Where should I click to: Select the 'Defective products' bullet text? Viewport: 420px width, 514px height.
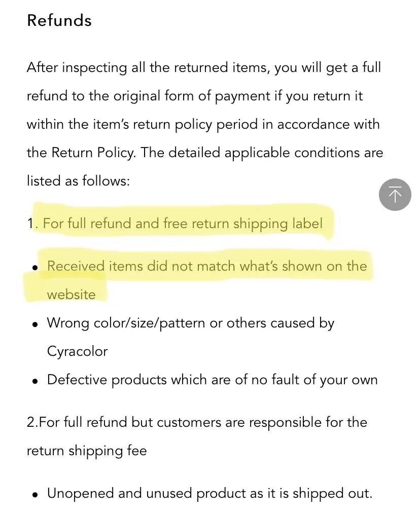[213, 380]
